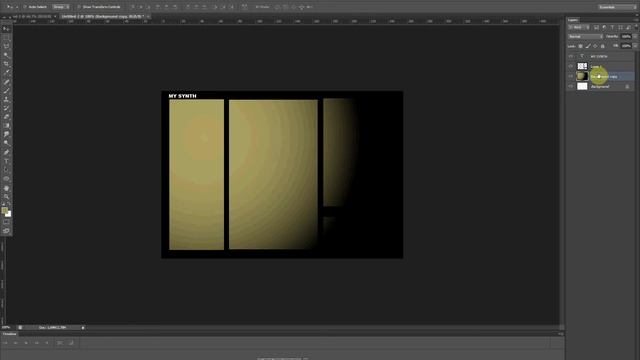640x360 pixels.
Task: Select the Zoom tool
Action: (x=6, y=197)
